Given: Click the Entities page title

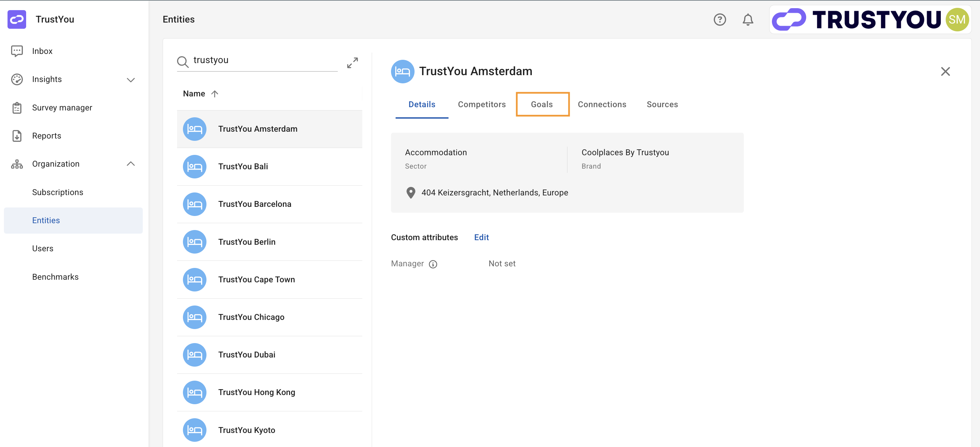Looking at the screenshot, I should (x=178, y=19).
